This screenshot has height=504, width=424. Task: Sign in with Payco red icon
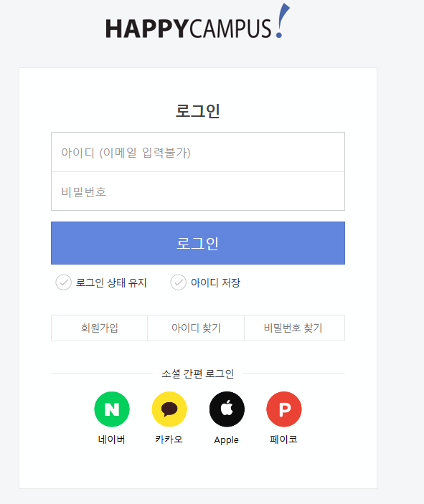click(284, 409)
